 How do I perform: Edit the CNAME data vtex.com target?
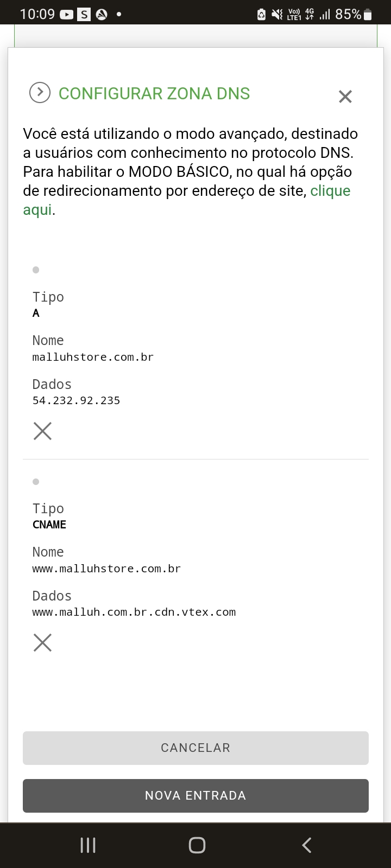(x=134, y=612)
